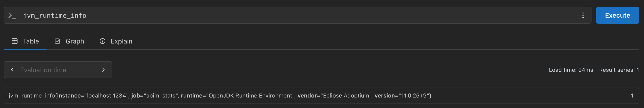The height and width of the screenshot is (108, 644).
Task: Open the Explain tab
Action: point(116,41)
